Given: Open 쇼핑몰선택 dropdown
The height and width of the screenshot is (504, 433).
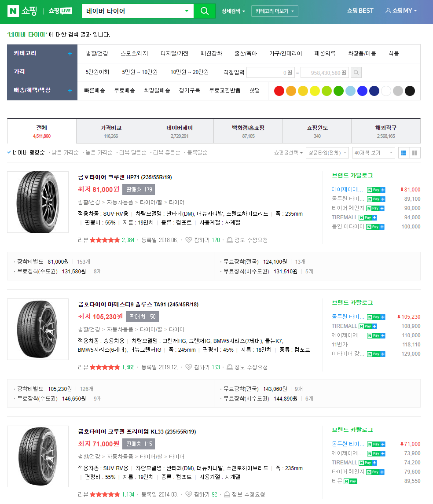Looking at the screenshot, I should tap(288, 153).
